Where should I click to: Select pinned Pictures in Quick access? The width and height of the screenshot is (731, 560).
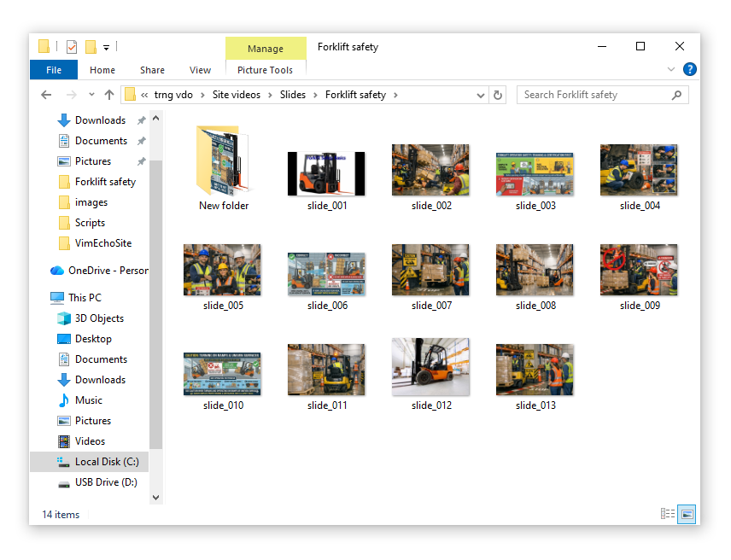pos(93,161)
